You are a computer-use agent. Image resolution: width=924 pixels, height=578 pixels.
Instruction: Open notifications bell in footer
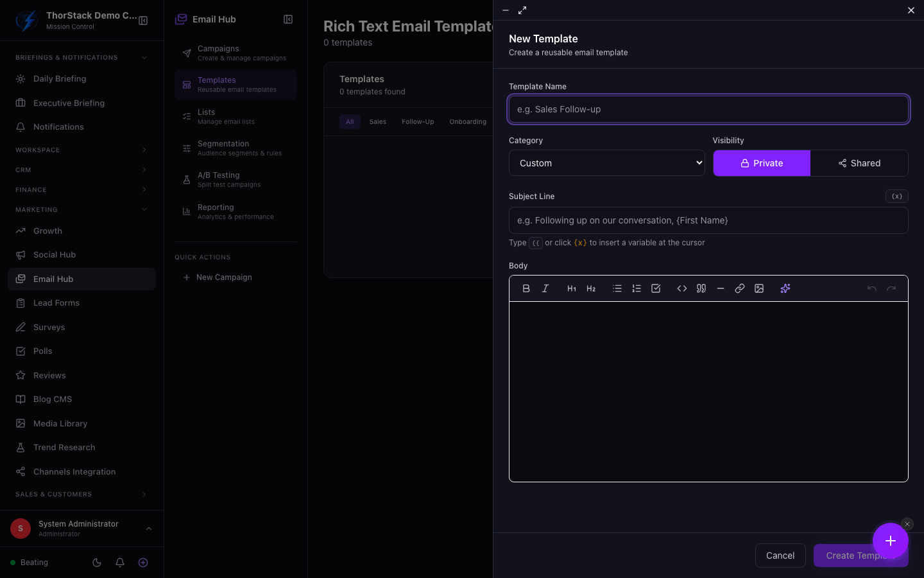point(120,563)
